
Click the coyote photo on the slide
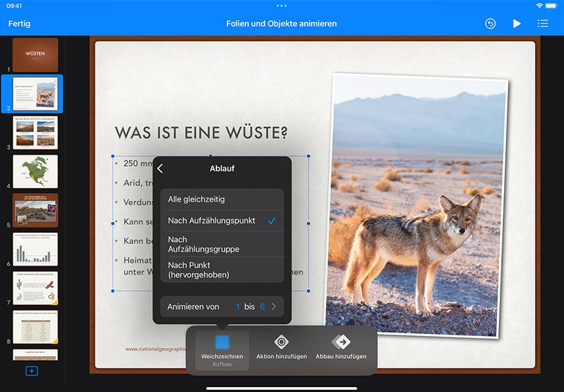coord(417,205)
